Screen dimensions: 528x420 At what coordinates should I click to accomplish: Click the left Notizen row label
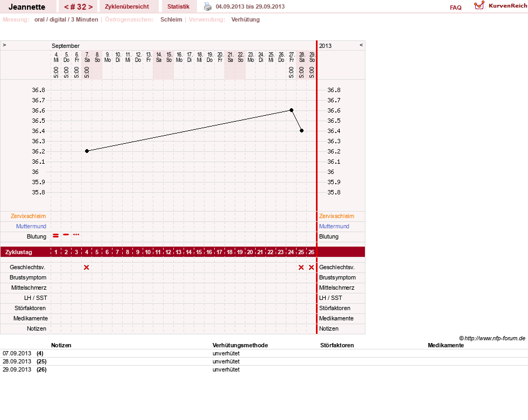[x=37, y=328]
